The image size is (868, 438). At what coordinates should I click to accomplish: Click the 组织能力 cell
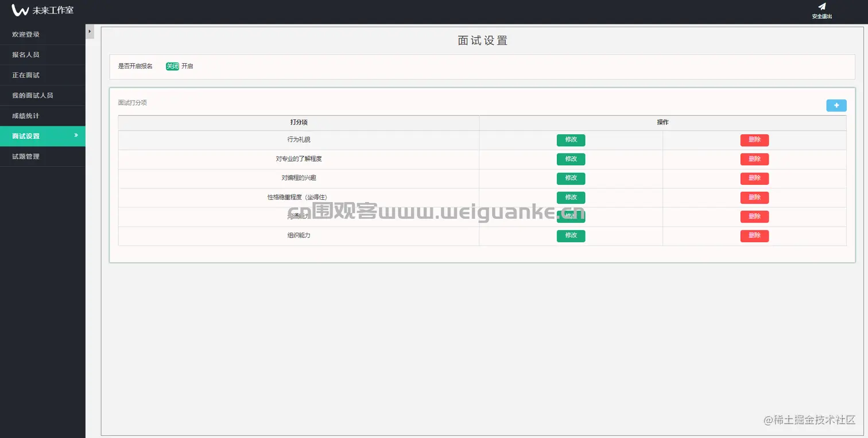pyautogui.click(x=299, y=235)
